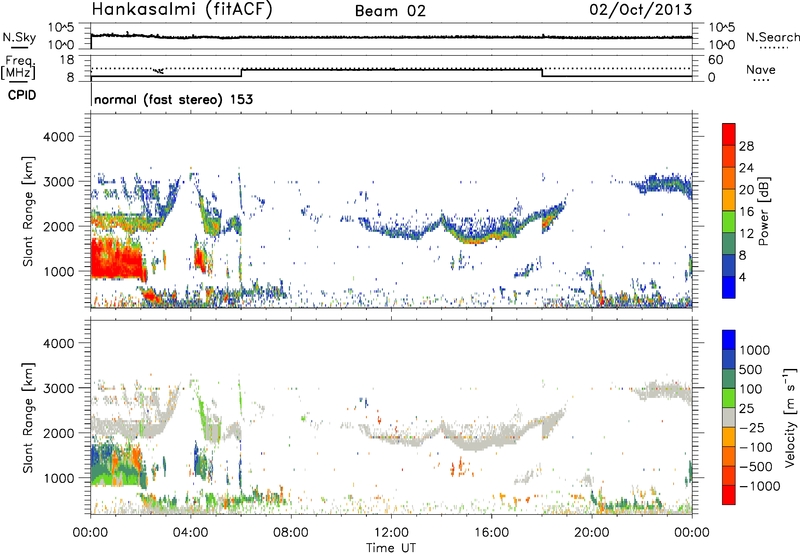Click the frequency step line in the Freq panel
This screenshot has height=554, width=800.
tap(391, 70)
